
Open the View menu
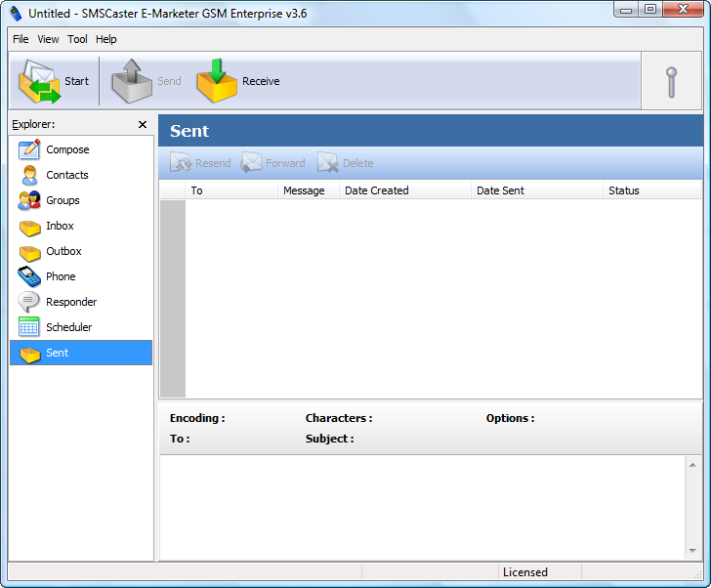48,39
